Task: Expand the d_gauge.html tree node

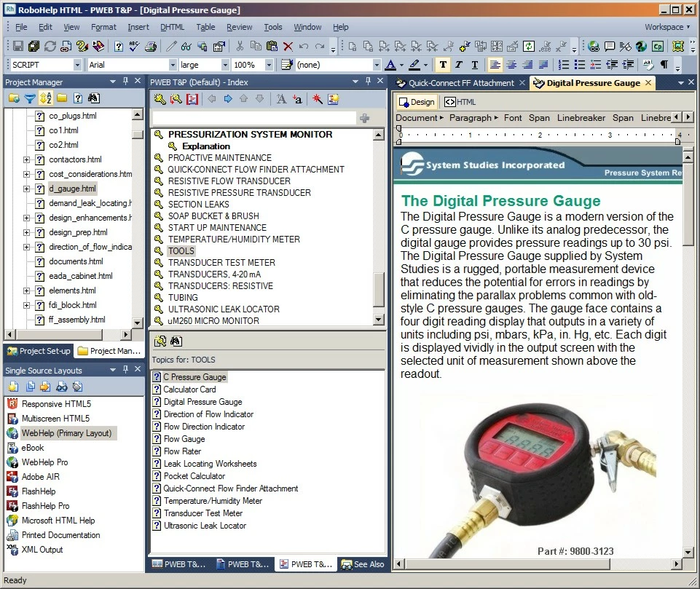Action: click(27, 189)
